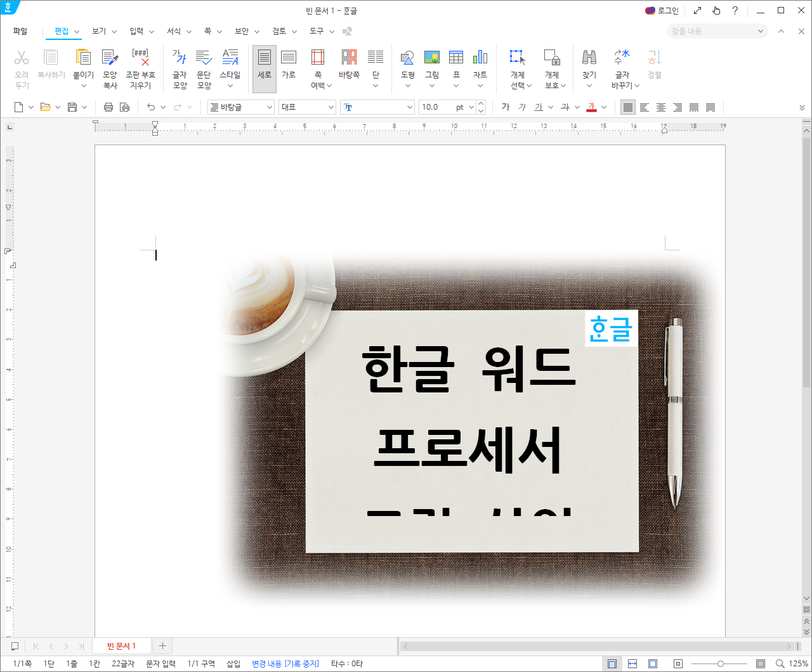This screenshot has width=812, height=672.
Task: Toggle italic 가 formatting
Action: [x=521, y=107]
